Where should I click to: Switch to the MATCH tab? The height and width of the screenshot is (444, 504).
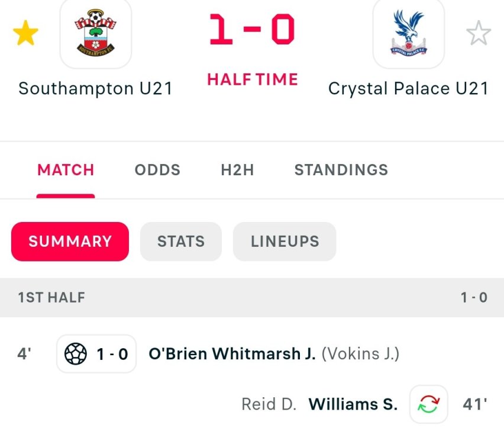pyautogui.click(x=66, y=170)
